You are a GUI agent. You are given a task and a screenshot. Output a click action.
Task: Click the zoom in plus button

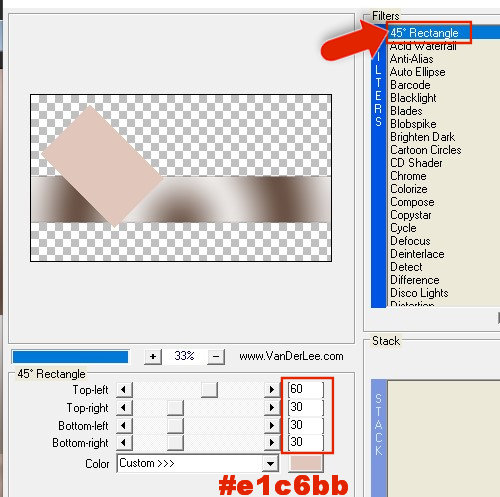click(x=153, y=357)
